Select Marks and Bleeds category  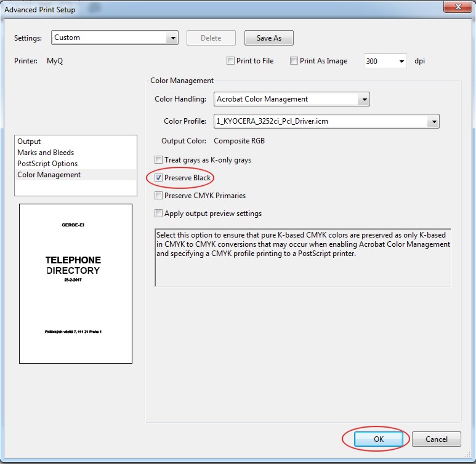point(46,153)
